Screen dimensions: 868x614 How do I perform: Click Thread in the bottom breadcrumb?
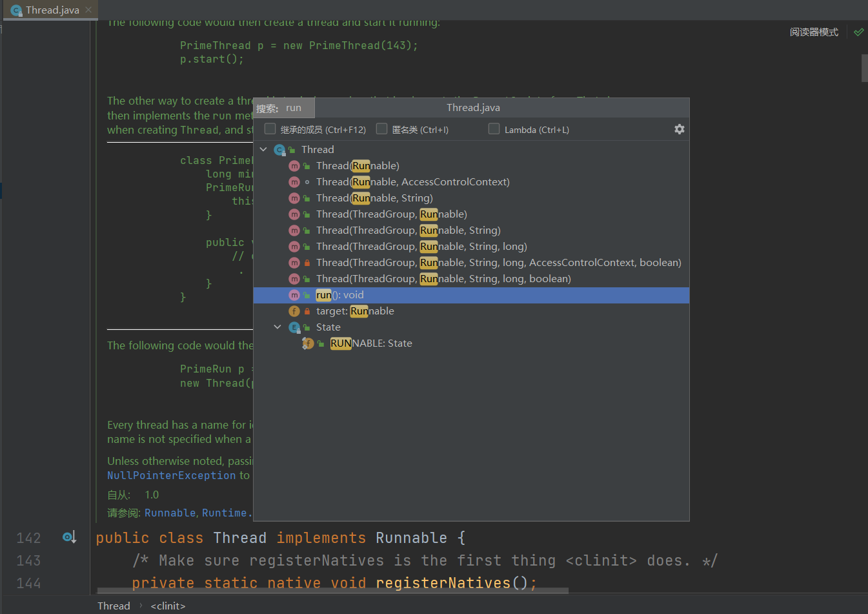[114, 606]
